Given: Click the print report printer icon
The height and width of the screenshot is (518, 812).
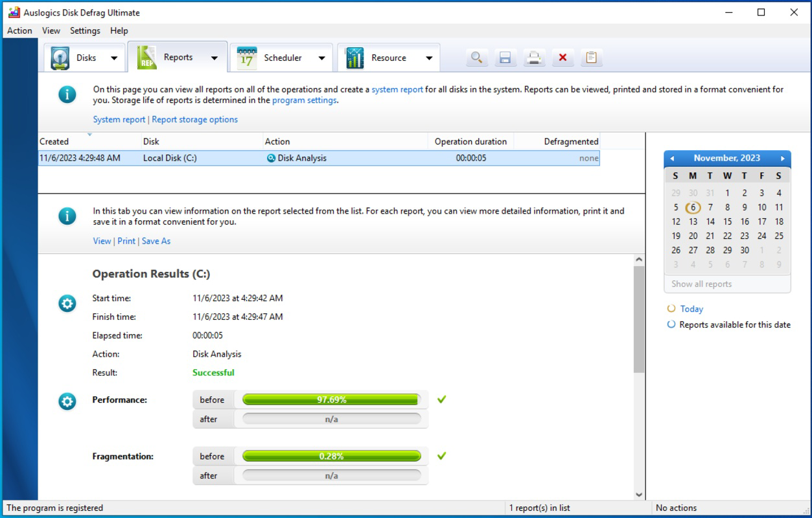Looking at the screenshot, I should (534, 58).
